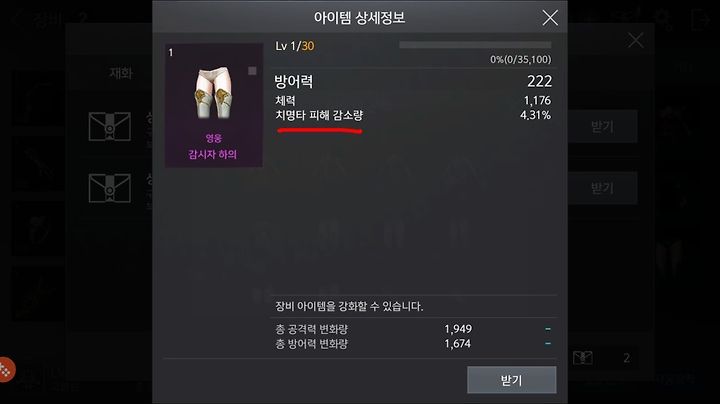
Task: Click the Lv 1/30 level label
Action: click(295, 46)
